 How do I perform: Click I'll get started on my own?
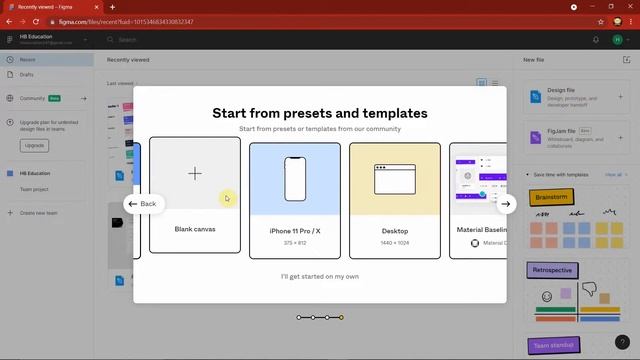coord(320,276)
